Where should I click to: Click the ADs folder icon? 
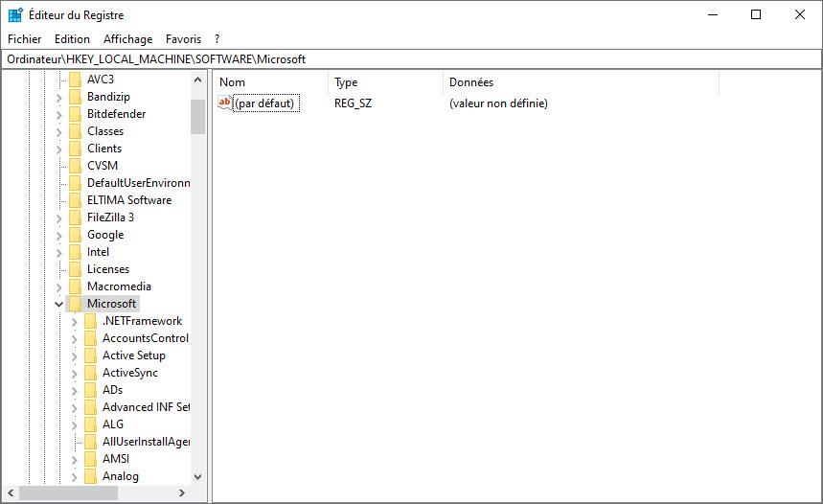tap(90, 390)
